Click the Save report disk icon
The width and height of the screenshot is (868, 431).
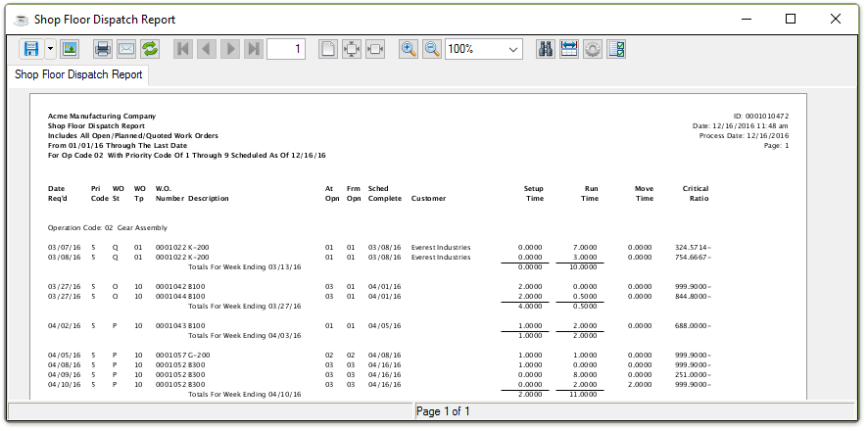coord(30,49)
